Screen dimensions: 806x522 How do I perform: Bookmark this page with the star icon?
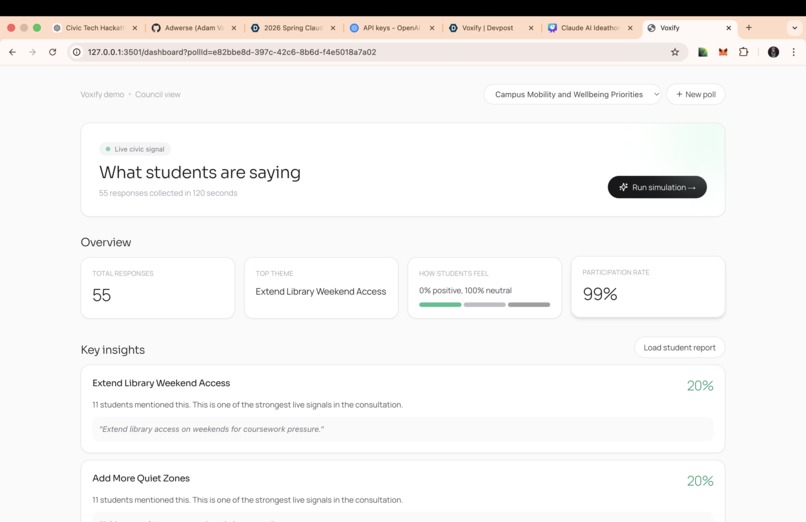tap(675, 52)
